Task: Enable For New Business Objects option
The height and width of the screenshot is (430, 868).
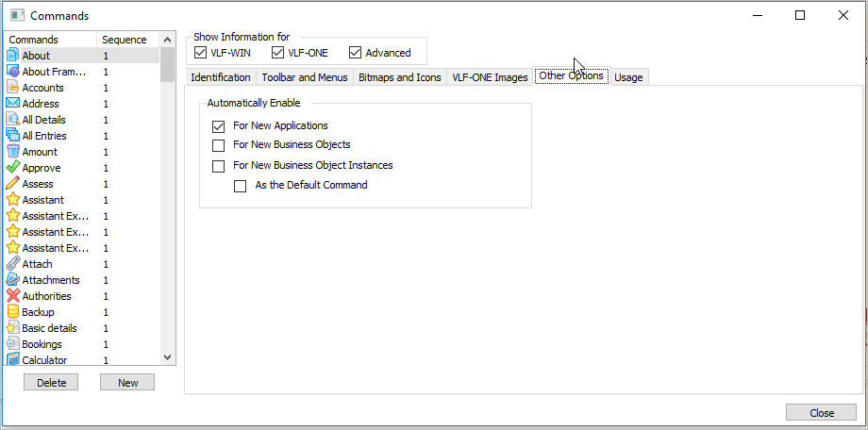Action: [x=219, y=145]
